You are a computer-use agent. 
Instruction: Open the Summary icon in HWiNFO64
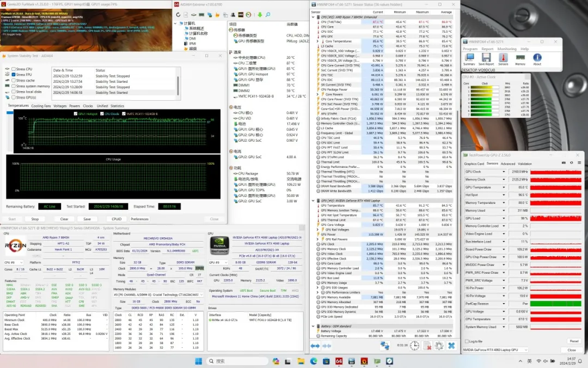(469, 57)
